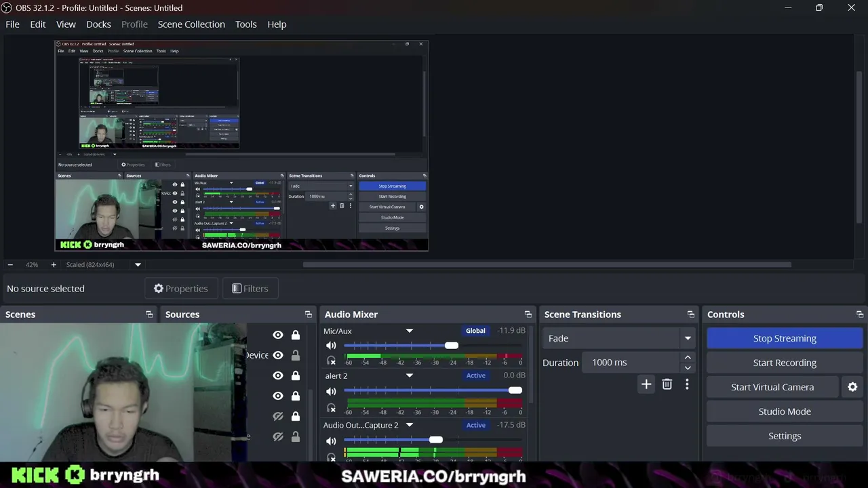Open Settings from Controls dock
The image size is (868, 488).
click(785, 436)
